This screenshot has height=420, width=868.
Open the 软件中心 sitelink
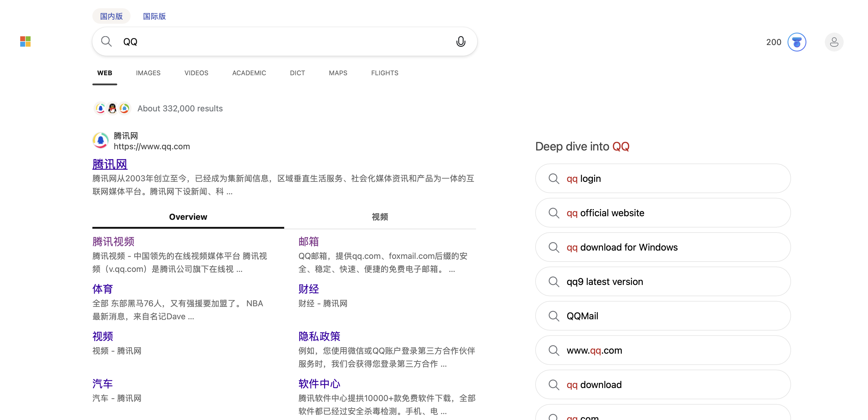tap(319, 384)
